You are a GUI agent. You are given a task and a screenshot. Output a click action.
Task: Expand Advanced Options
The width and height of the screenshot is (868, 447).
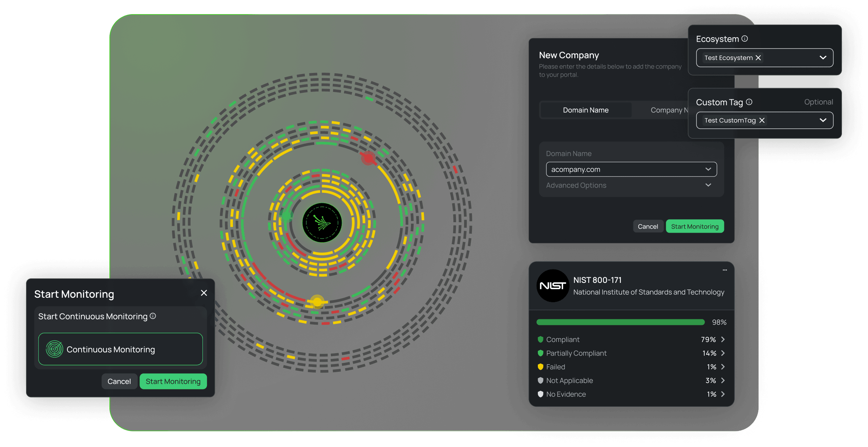708,185
